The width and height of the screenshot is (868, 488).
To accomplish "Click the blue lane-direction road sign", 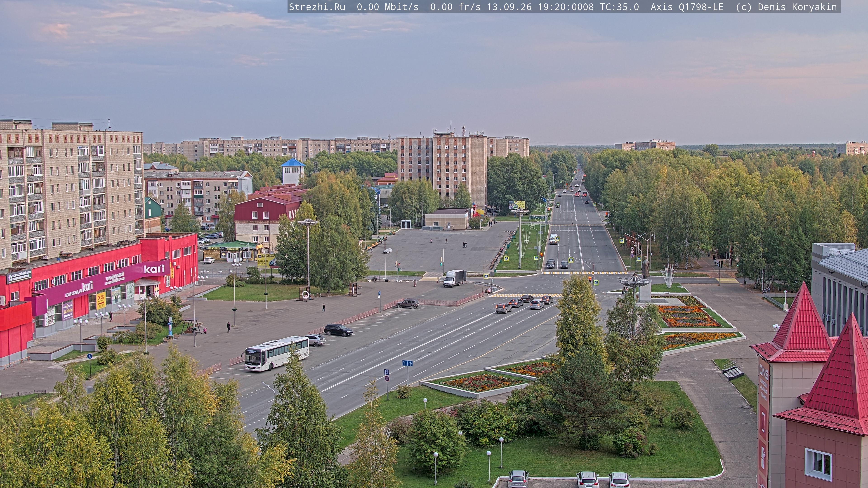I will [x=407, y=363].
